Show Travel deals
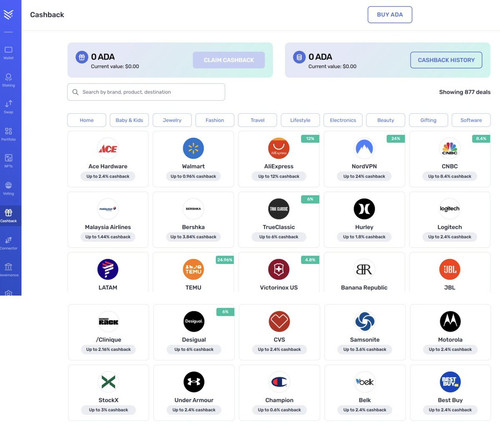The height and width of the screenshot is (430, 500). click(x=257, y=120)
